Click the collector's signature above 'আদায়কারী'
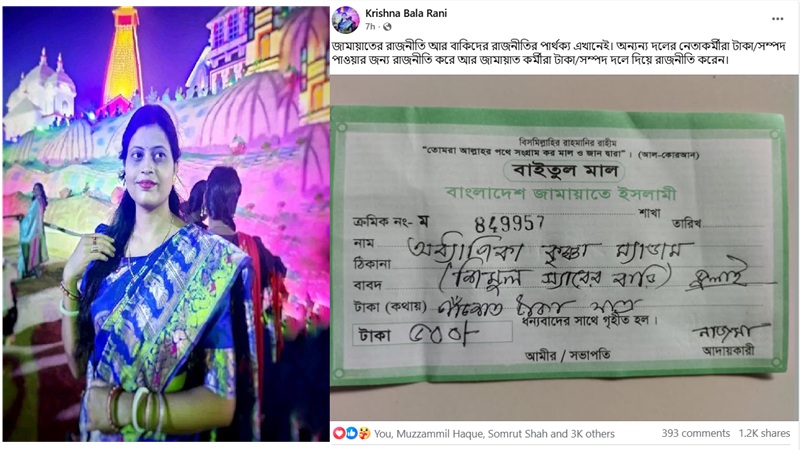Screen dimensions: 800x450 coord(730,332)
